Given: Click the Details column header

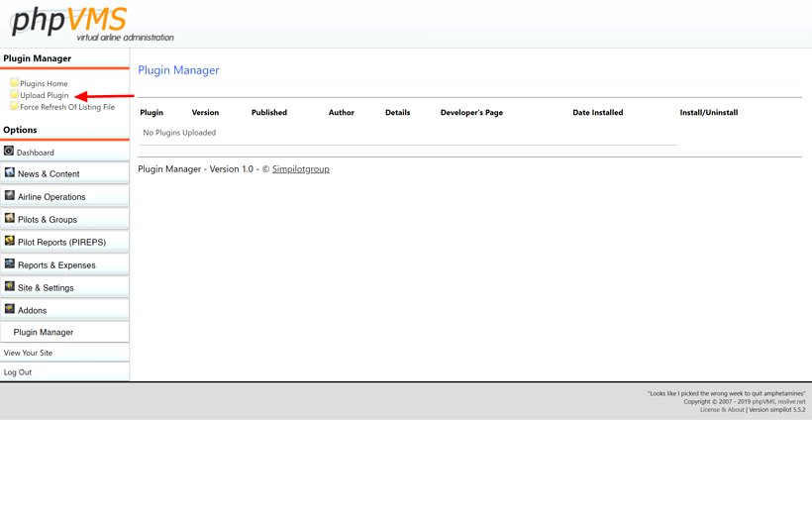Looking at the screenshot, I should (x=398, y=112).
